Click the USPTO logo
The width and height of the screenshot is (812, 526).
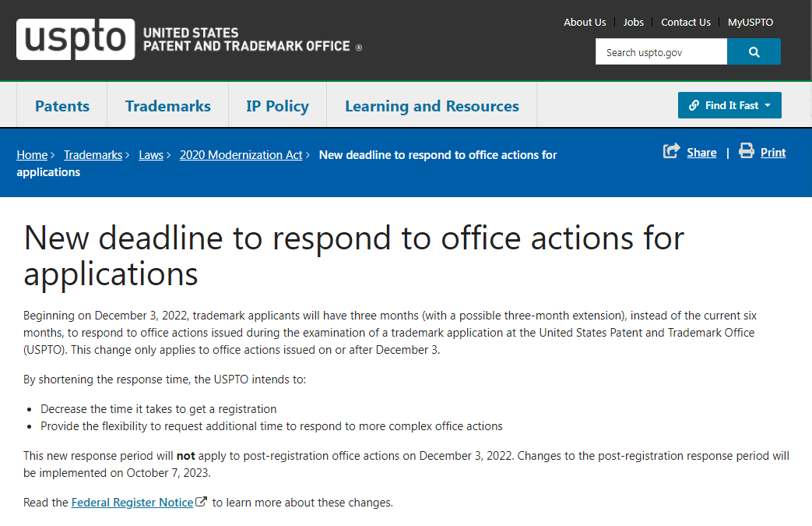pyautogui.click(x=76, y=40)
